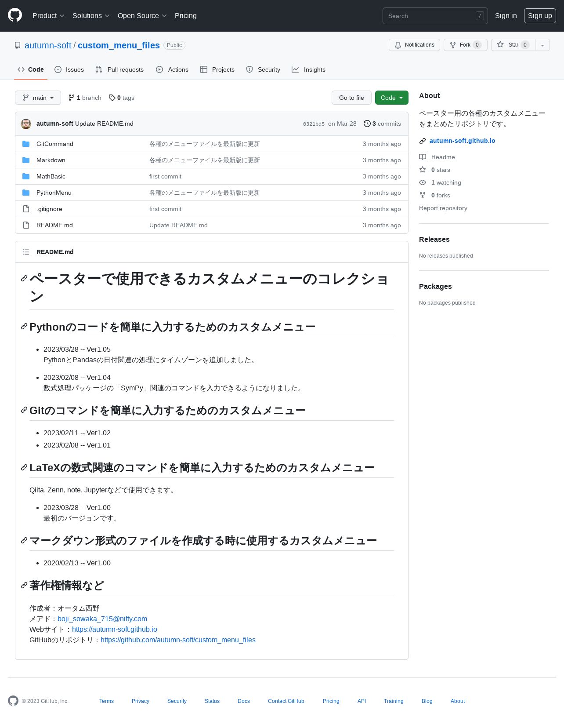The width and height of the screenshot is (564, 728).
Task: Open the green Code dropdown button
Action: coord(392,98)
